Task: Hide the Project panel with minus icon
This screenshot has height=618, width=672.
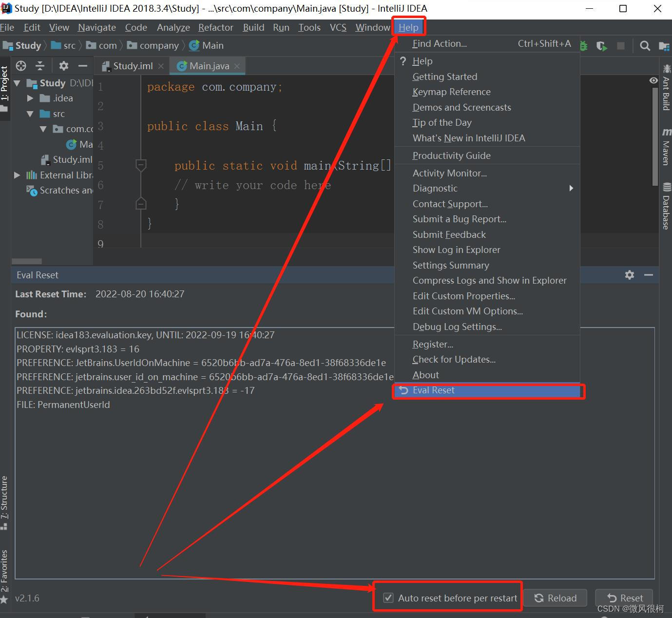Action: click(82, 66)
